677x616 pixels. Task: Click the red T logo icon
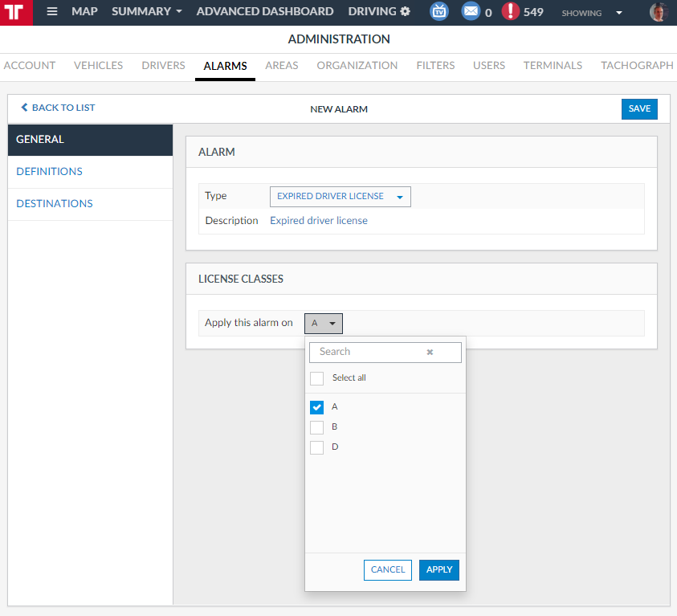pos(16,13)
